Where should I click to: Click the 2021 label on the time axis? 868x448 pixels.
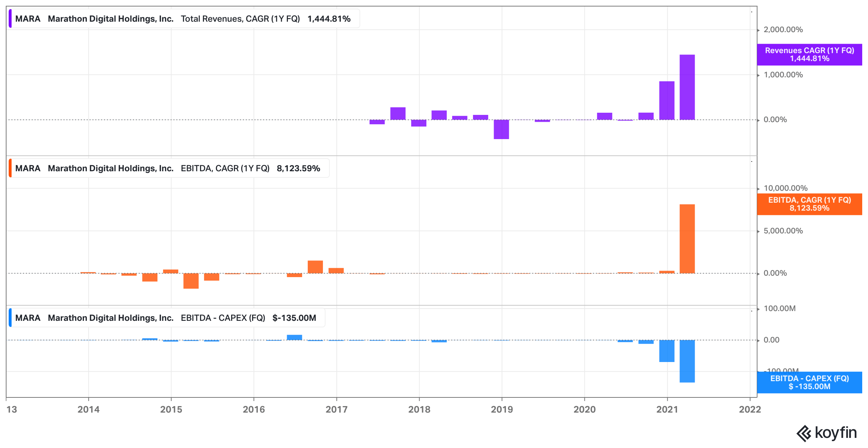[x=667, y=409]
